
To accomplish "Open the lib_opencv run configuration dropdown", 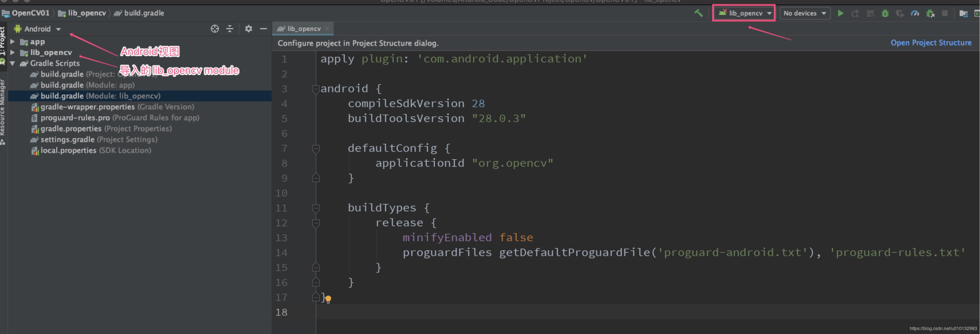I will tap(744, 13).
